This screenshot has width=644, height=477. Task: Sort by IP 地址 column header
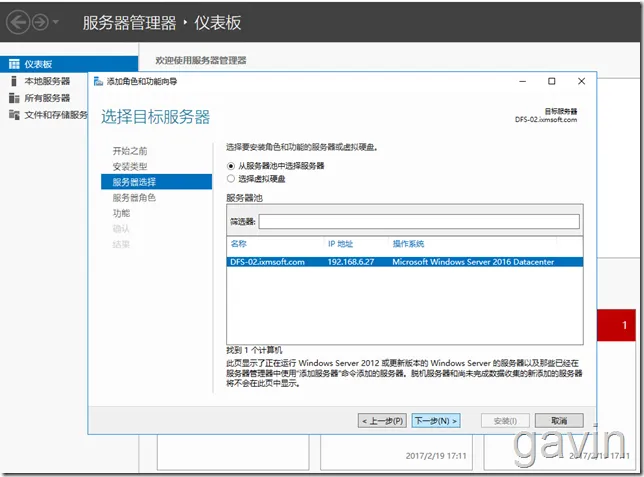tap(340, 244)
